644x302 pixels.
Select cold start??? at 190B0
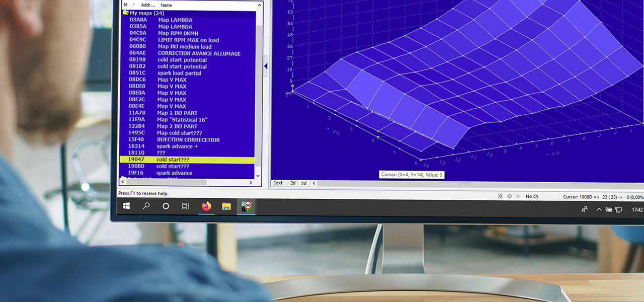click(x=187, y=166)
